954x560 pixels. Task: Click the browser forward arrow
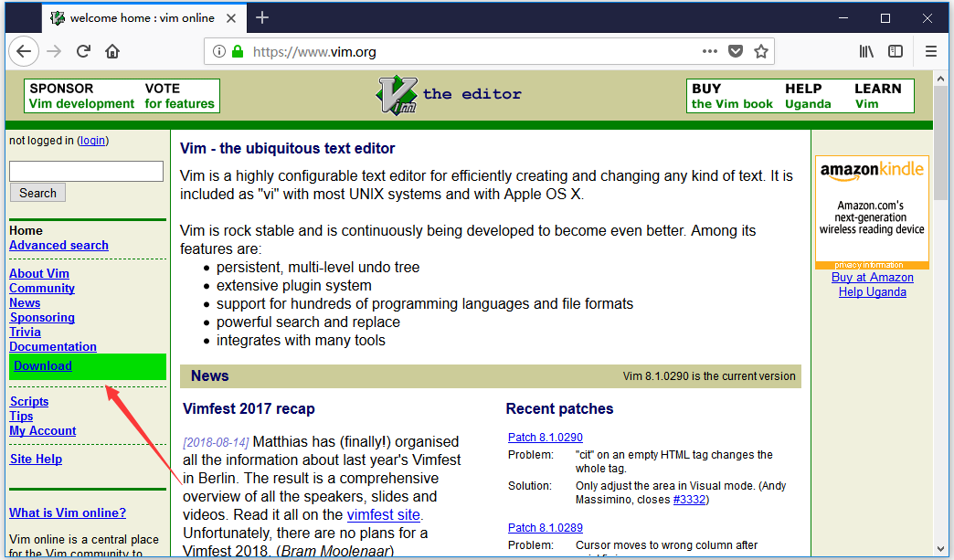point(54,52)
